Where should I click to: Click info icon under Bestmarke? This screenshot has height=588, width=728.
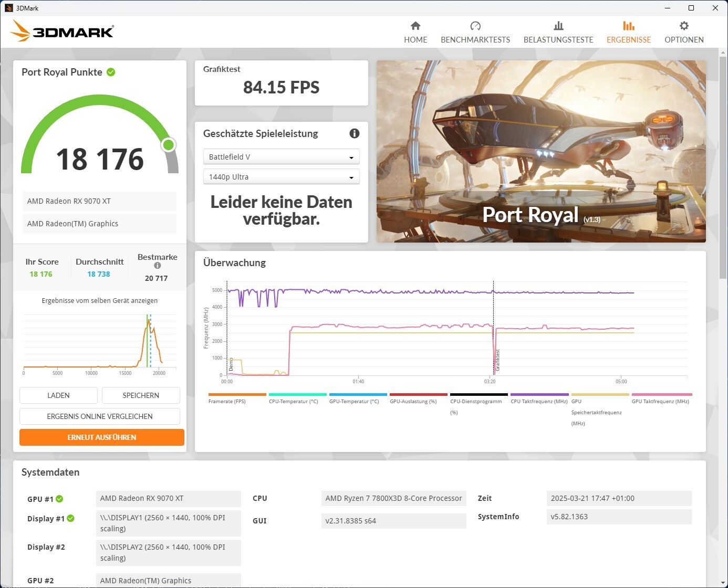coord(157,266)
